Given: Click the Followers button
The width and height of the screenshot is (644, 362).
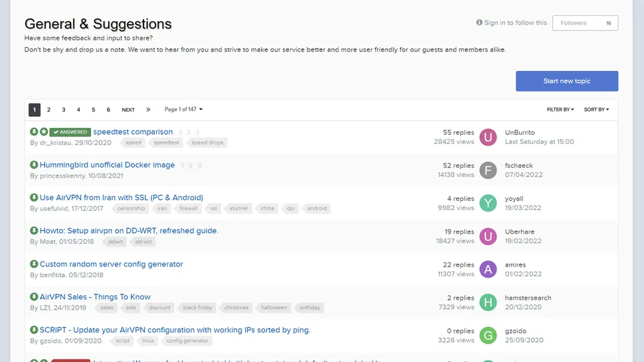Looking at the screenshot, I should (x=586, y=23).
